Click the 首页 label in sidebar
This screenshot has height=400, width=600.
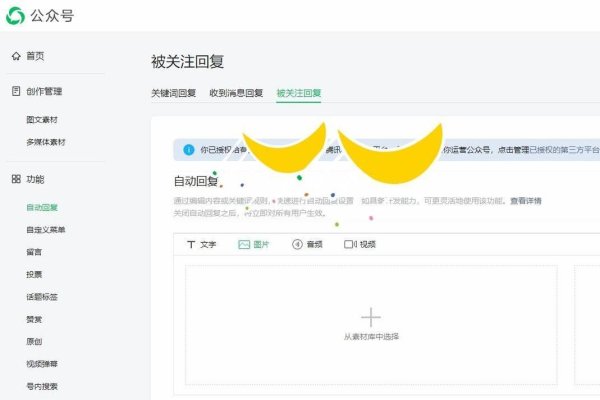tap(35, 56)
